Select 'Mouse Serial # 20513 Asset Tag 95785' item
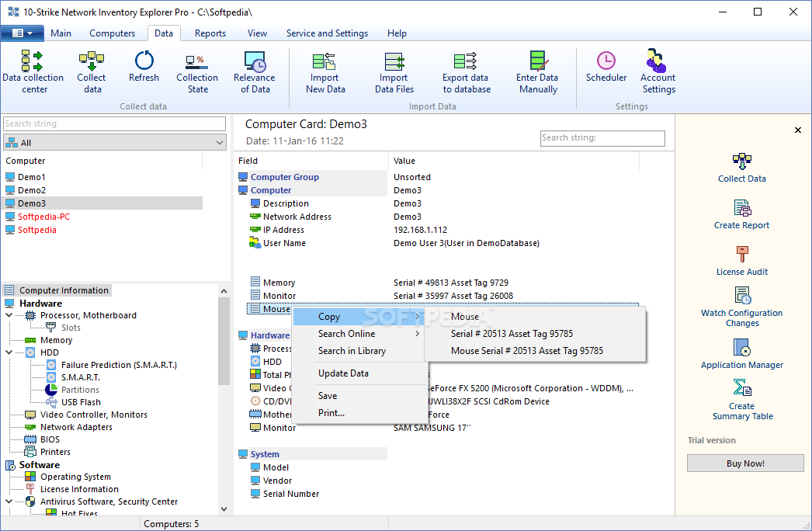The height and width of the screenshot is (531, 812). 534,351
